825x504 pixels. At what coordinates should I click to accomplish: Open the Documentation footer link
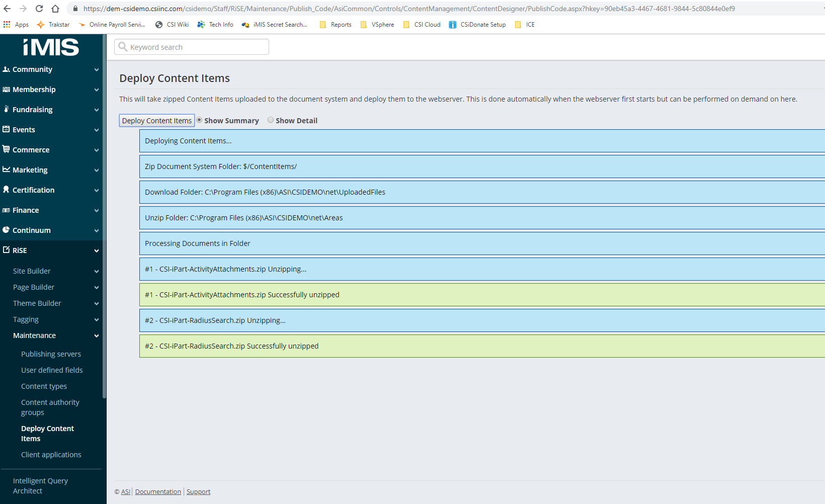click(x=158, y=492)
